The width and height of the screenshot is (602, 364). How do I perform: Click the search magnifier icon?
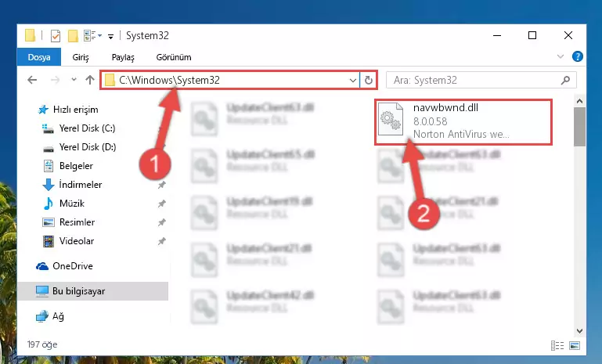tap(565, 81)
